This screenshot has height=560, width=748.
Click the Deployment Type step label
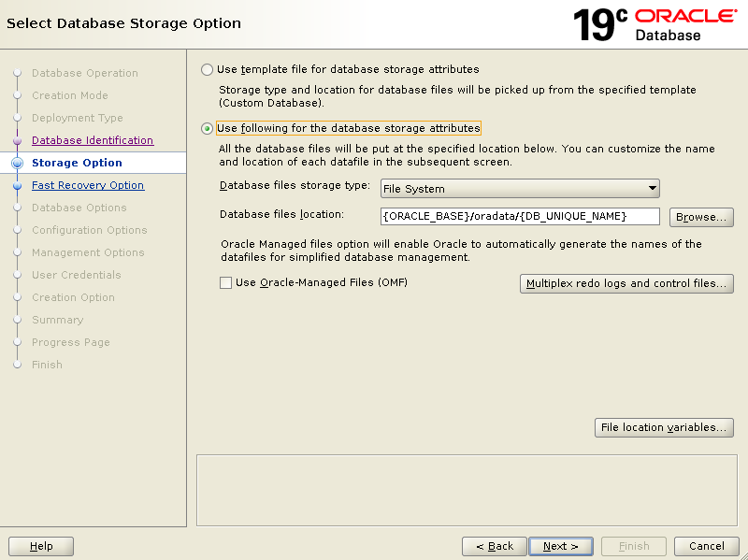[x=78, y=118]
